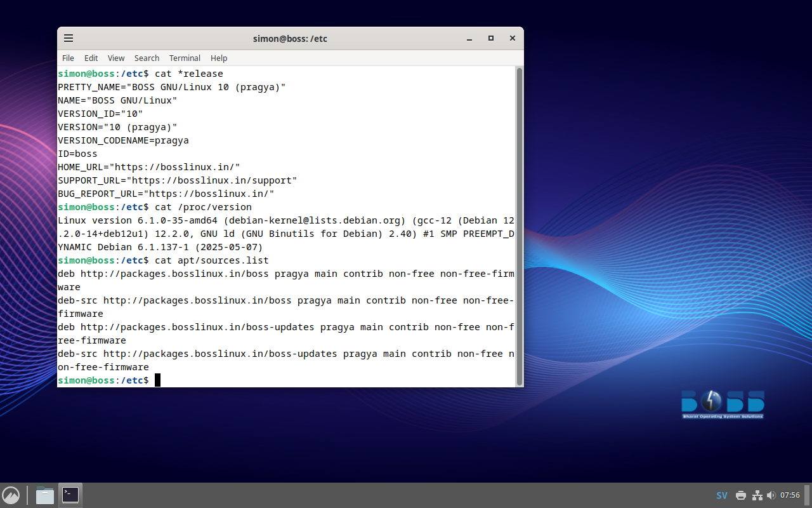Open the application launcher menu in taskbar
Viewport: 812px width, 508px height.
pyautogui.click(x=11, y=495)
